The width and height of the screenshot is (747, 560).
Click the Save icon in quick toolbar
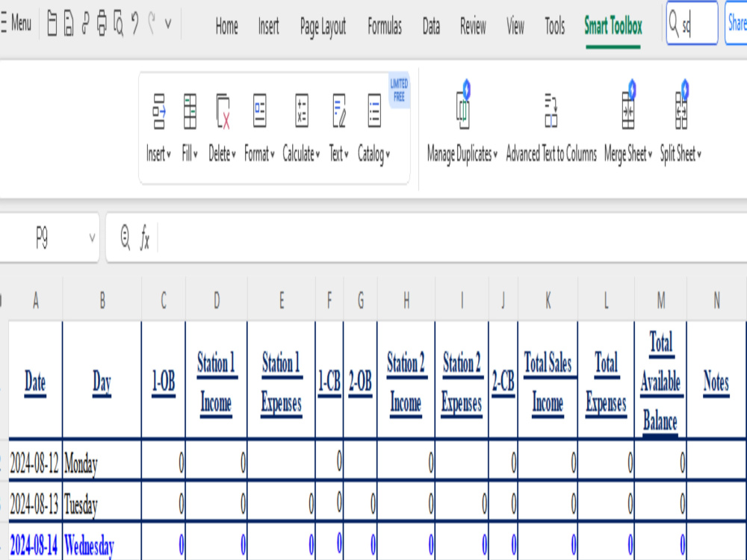[69, 23]
